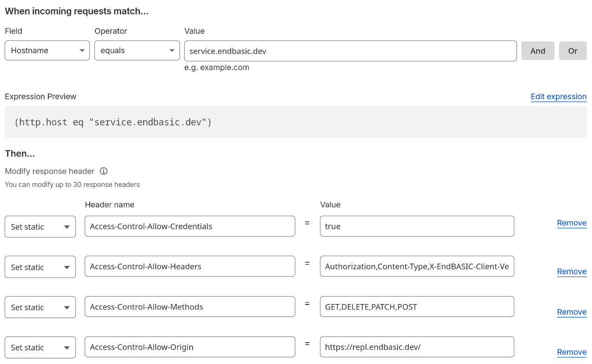592x364 pixels.
Task: Open the Edit expression link
Action: click(558, 97)
